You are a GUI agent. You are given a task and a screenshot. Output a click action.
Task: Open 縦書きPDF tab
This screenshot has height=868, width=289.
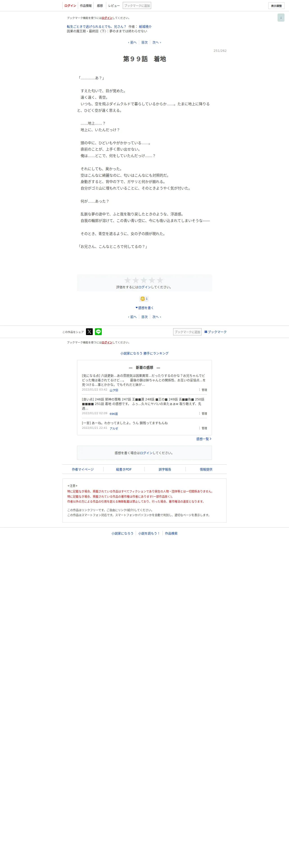click(124, 469)
